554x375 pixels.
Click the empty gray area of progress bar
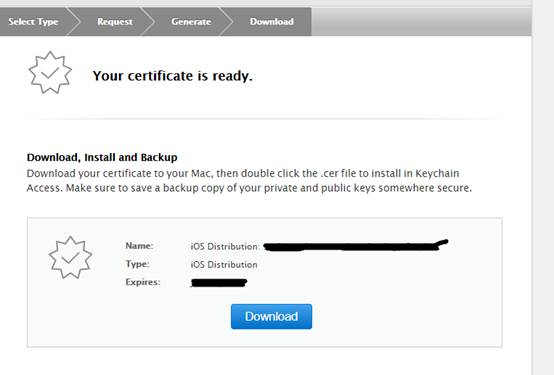point(421,22)
